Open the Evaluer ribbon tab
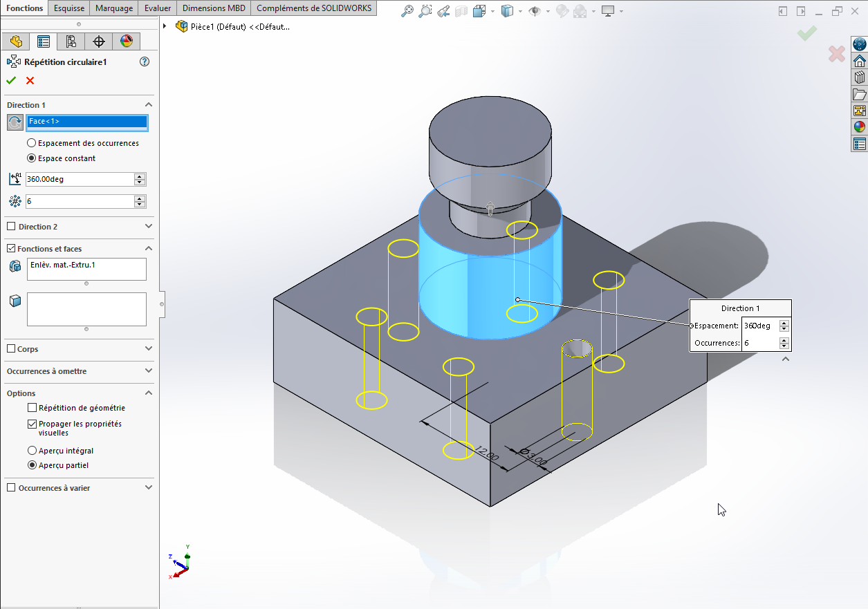 pyautogui.click(x=158, y=8)
